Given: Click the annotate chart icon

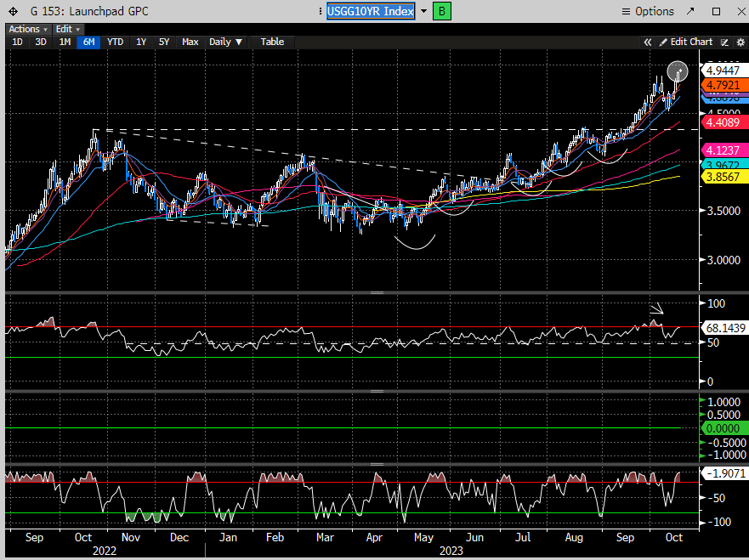Looking at the screenshot, I should 724,42.
